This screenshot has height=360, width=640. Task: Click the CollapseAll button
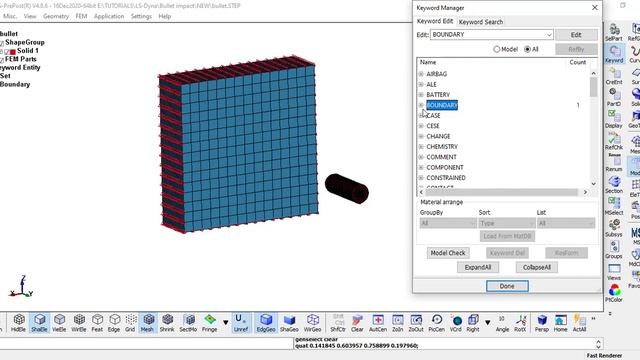point(536,267)
